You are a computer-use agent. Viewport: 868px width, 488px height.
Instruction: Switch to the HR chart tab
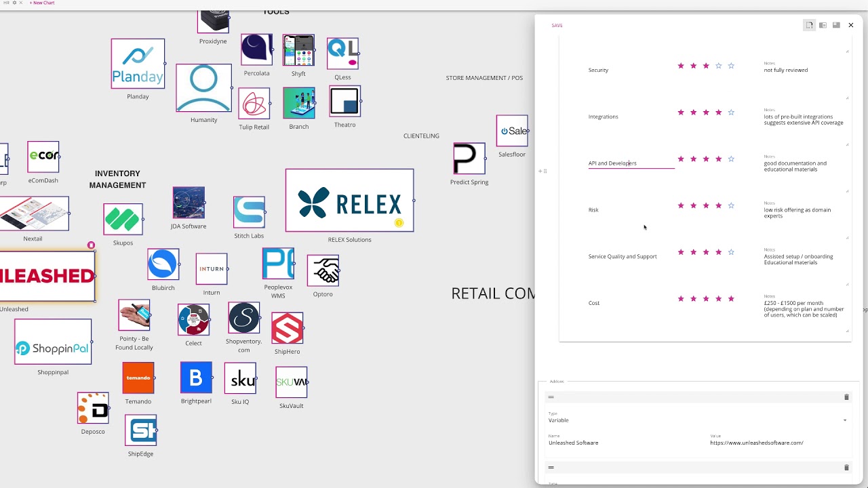(6, 3)
